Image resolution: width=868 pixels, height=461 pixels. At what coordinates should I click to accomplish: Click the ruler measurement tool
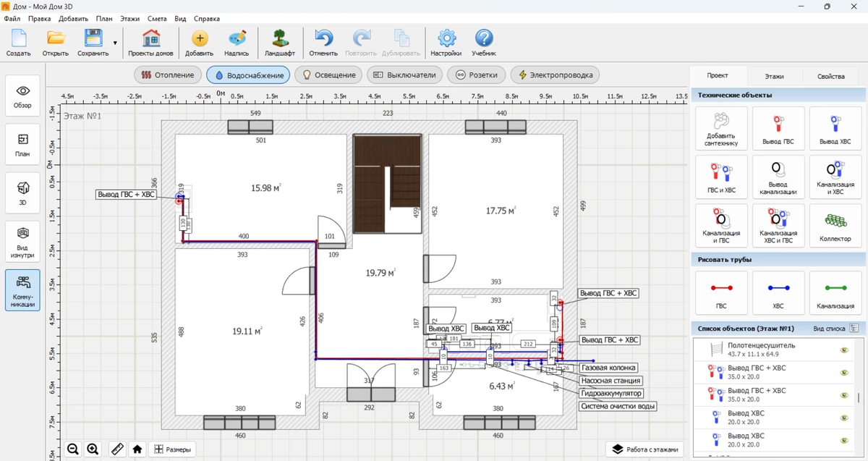point(116,449)
